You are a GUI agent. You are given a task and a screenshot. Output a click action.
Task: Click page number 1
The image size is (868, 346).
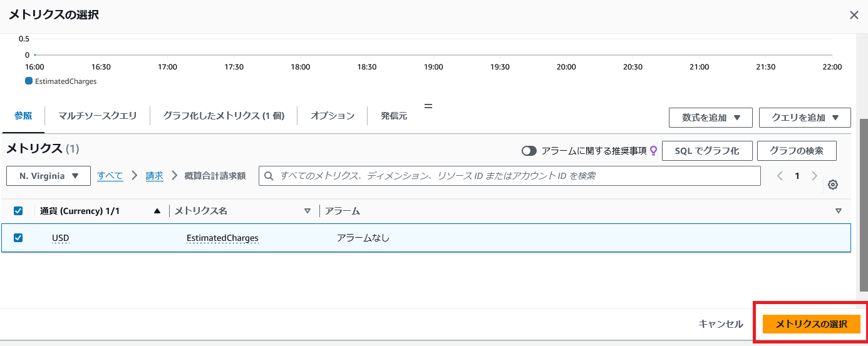[797, 176]
